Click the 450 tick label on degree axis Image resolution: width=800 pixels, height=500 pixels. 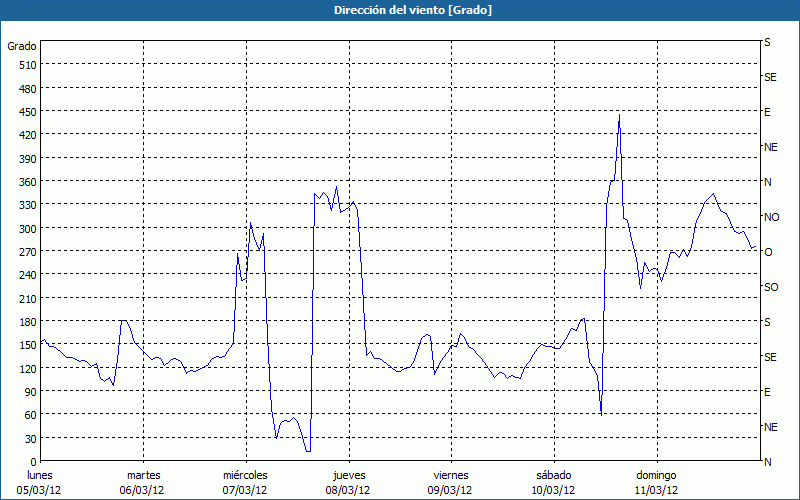[x=27, y=112]
